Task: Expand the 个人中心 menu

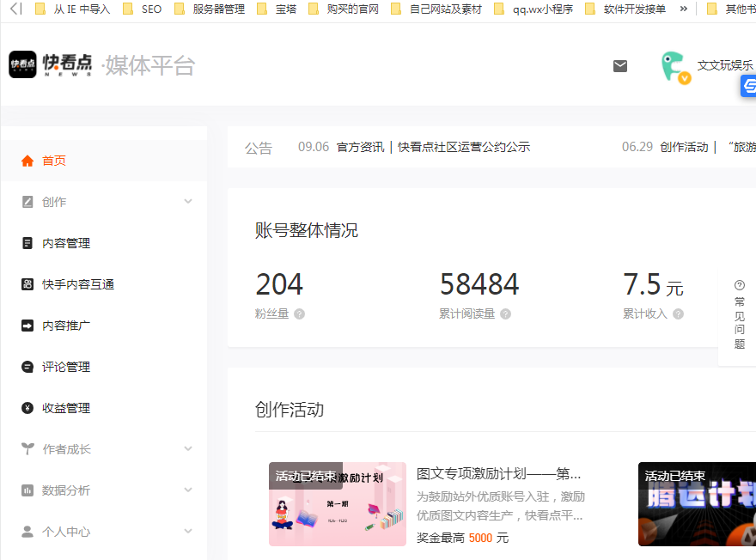Action: (68, 531)
